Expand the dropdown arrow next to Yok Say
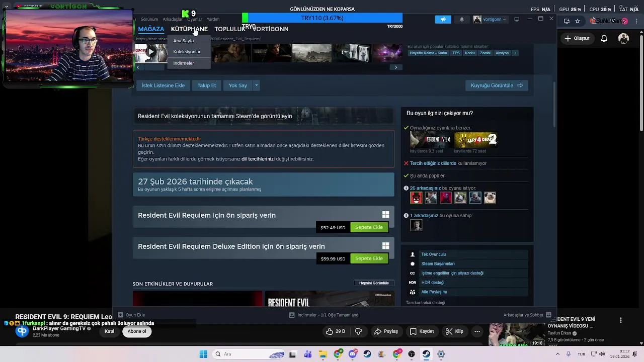 (256, 85)
